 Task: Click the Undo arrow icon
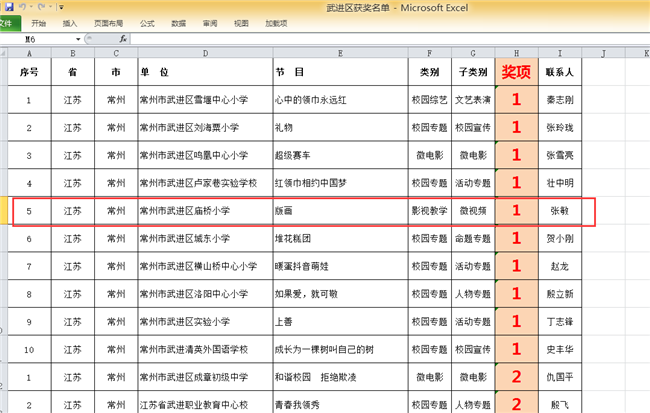[x=22, y=6]
